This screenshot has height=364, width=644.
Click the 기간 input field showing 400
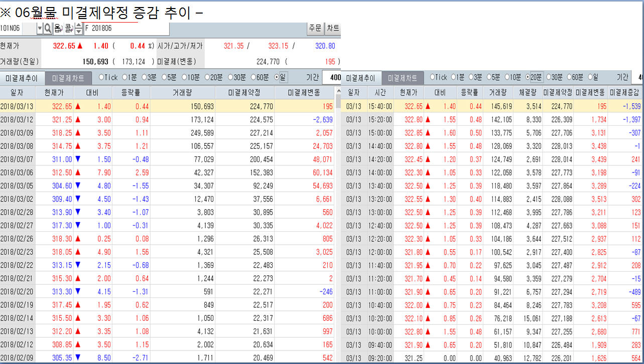pyautogui.click(x=332, y=78)
